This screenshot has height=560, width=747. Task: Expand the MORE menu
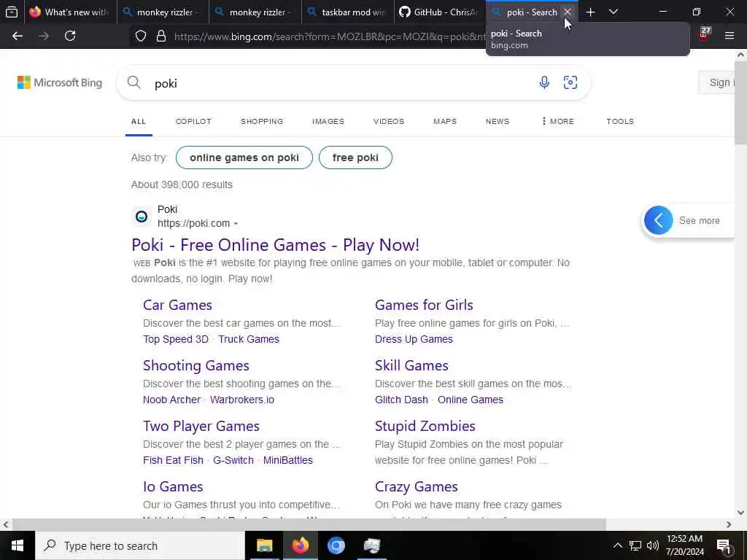point(557,122)
